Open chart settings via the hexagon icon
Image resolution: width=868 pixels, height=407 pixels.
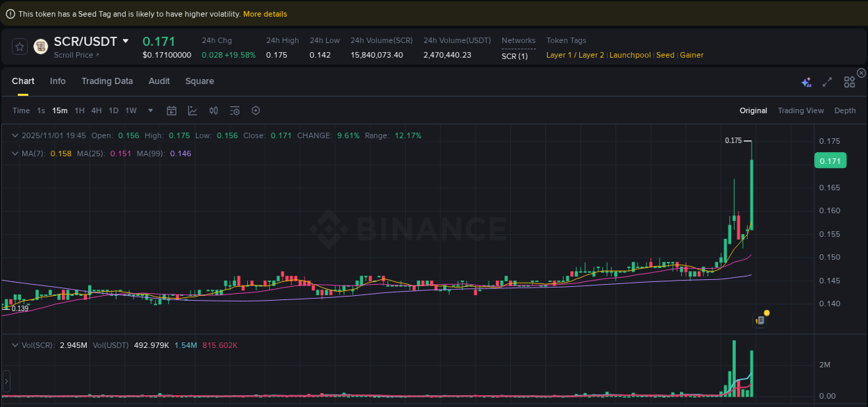(x=256, y=110)
